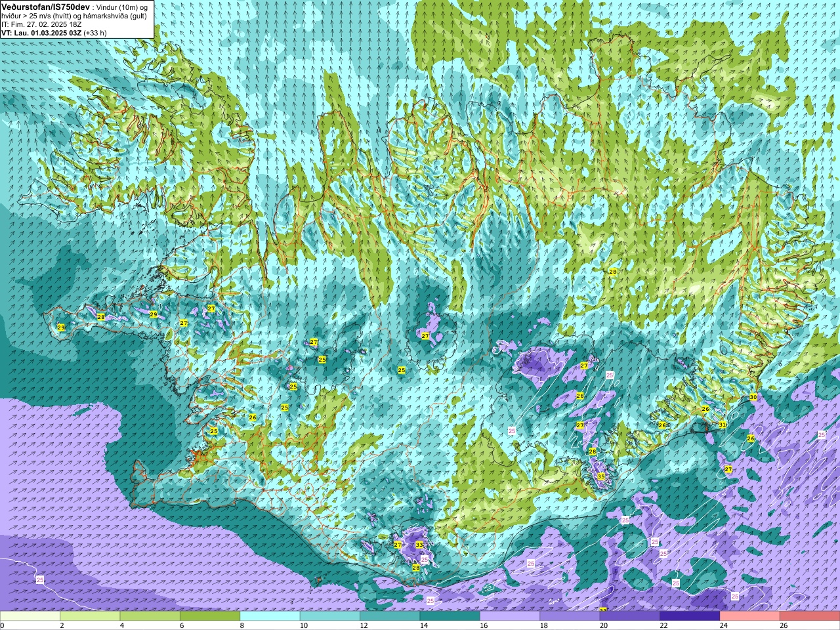Click the legend tick label 8

coord(242,625)
